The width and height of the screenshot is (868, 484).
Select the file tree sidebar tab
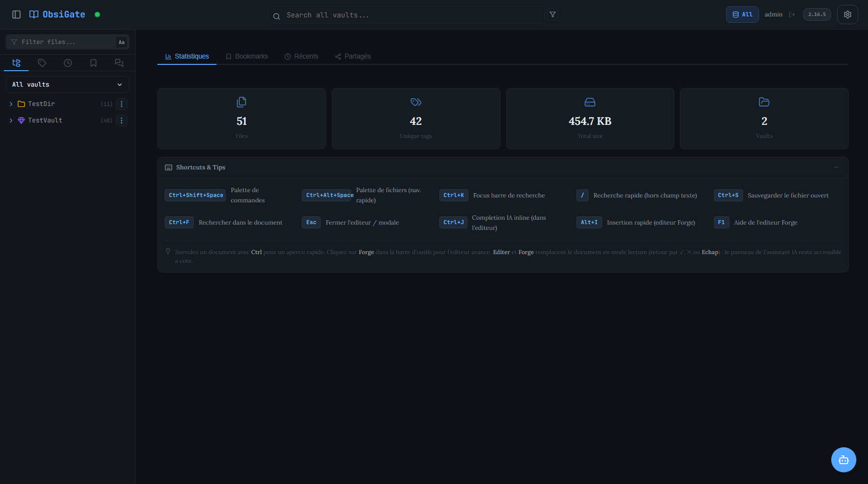tap(16, 63)
